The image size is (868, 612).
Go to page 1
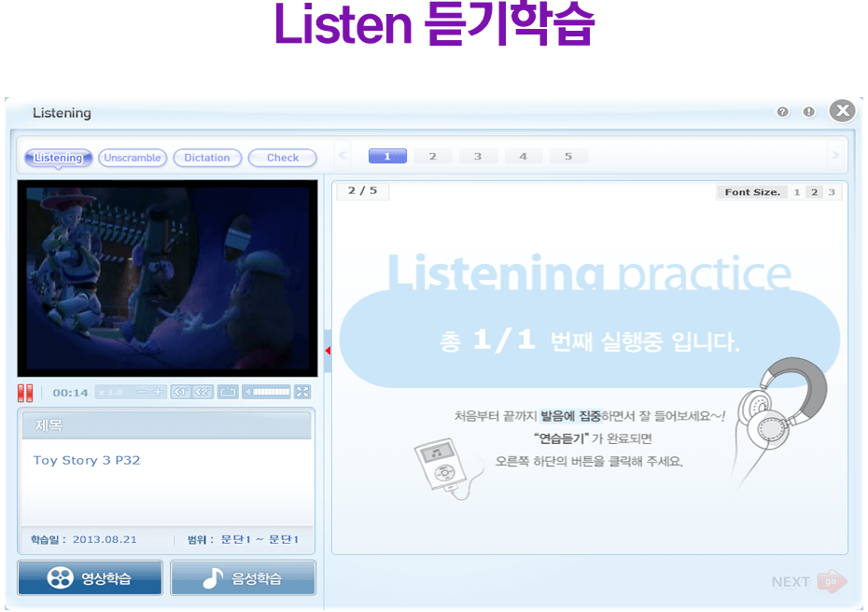coord(387,157)
